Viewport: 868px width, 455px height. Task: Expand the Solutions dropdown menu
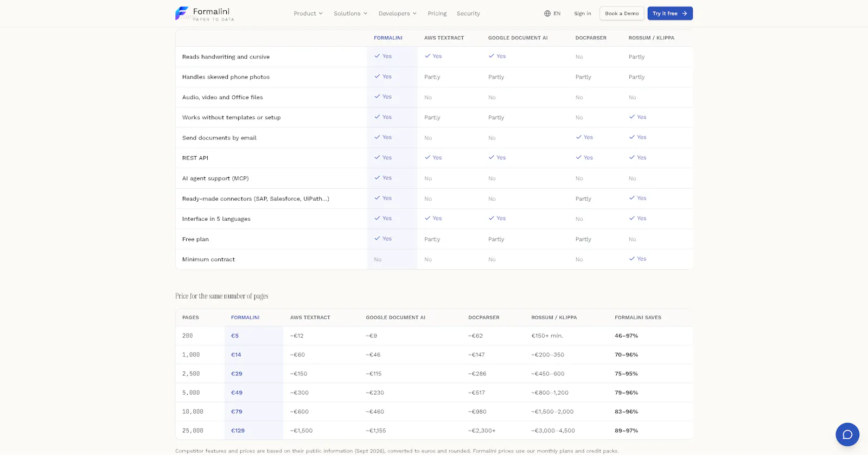350,14
